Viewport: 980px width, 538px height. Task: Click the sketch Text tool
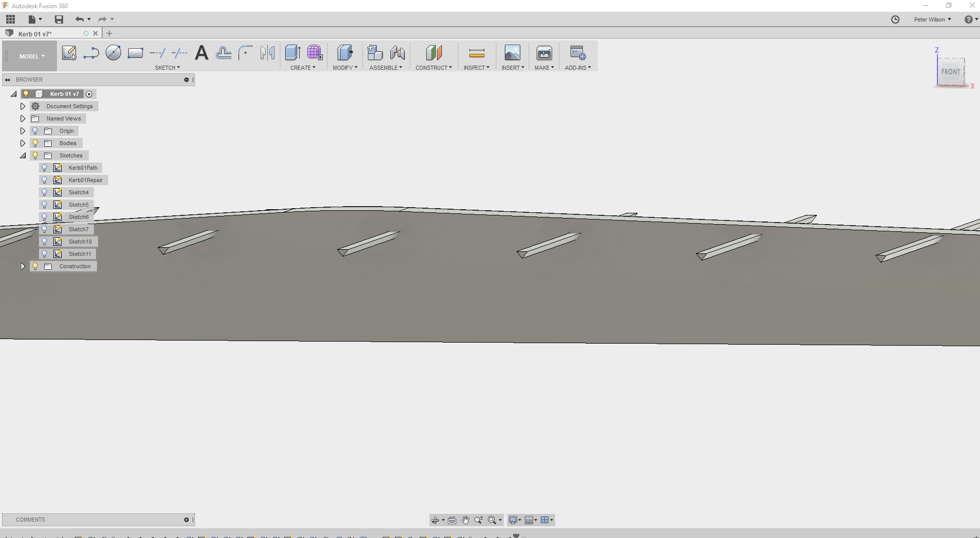202,53
